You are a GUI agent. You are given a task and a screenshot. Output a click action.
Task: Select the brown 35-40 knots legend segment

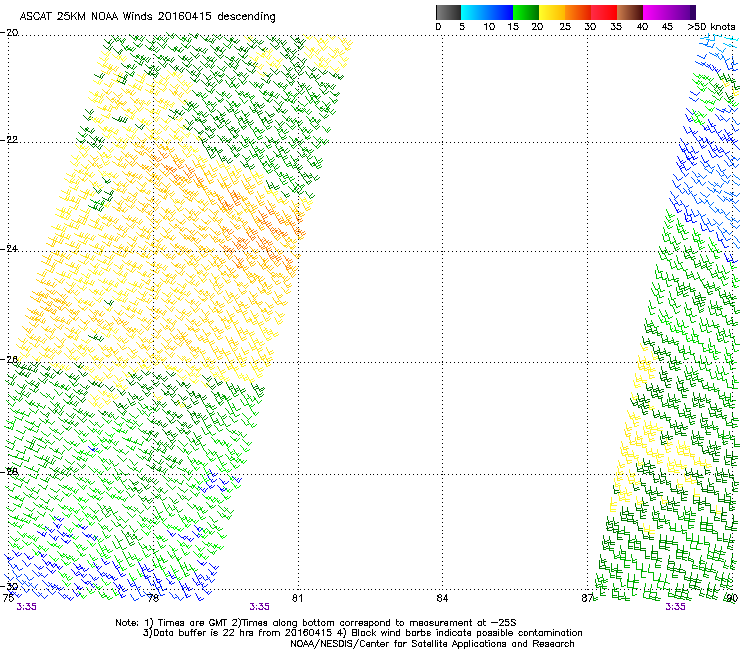pyautogui.click(x=630, y=12)
